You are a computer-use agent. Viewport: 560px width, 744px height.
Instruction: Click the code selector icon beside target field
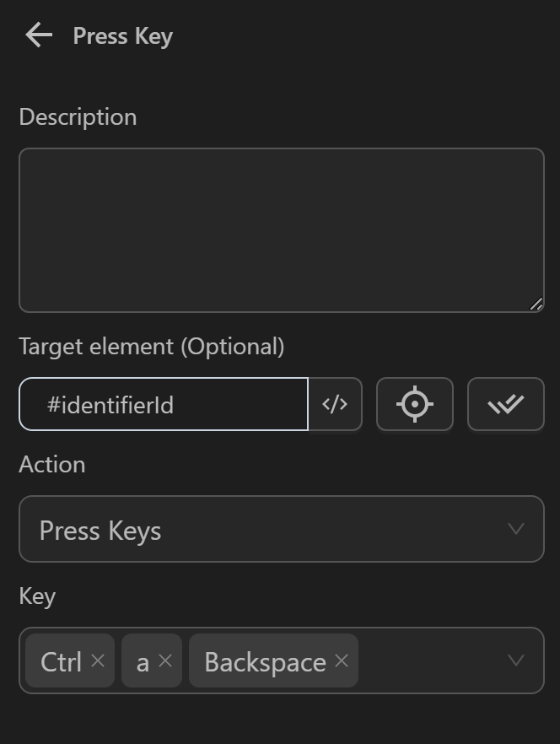pos(335,404)
